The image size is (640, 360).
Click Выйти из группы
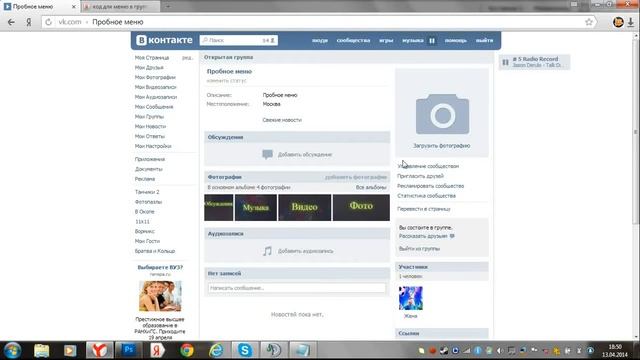pos(419,249)
